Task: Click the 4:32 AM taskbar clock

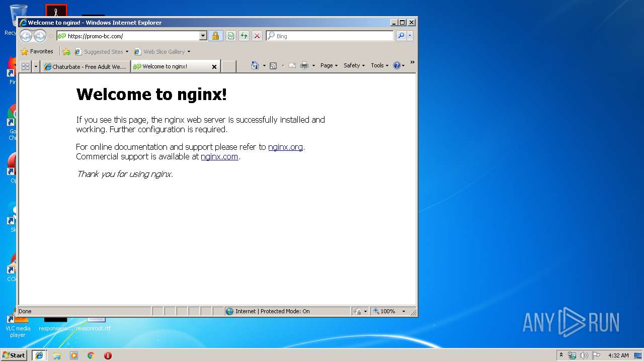Action: [x=618, y=355]
